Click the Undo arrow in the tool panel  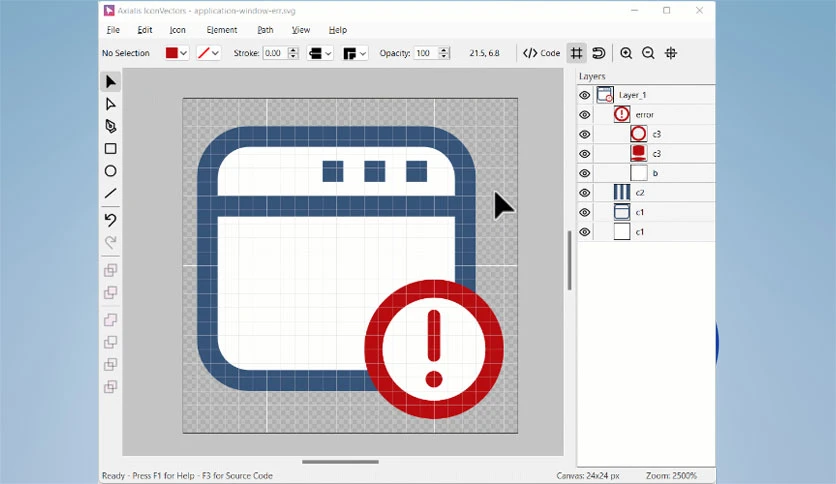pos(110,220)
